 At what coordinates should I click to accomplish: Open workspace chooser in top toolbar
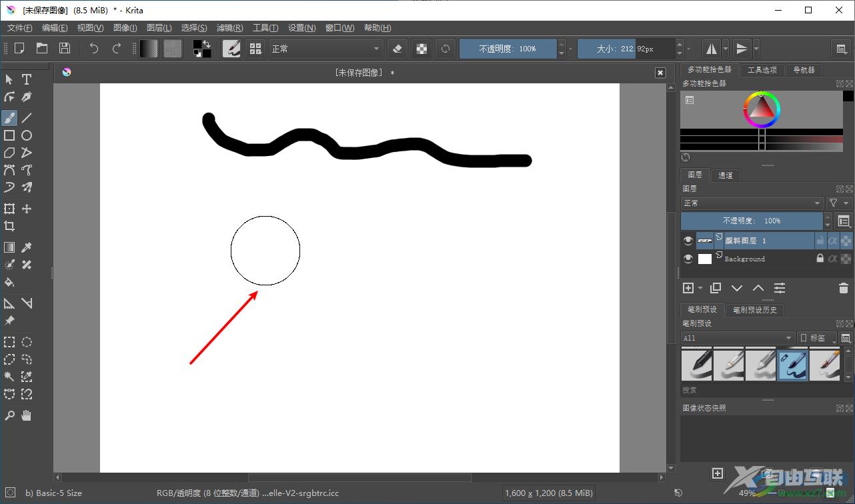841,49
